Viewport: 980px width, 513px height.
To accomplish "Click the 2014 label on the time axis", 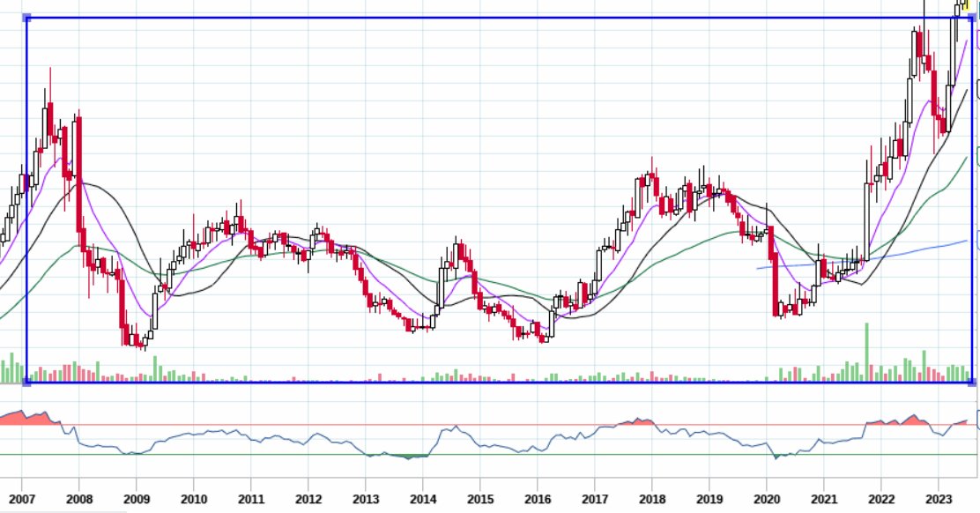I will point(422,499).
